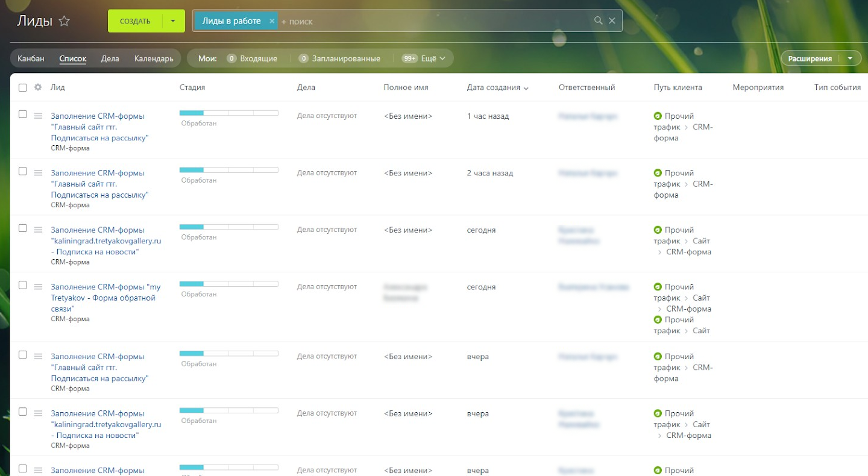Viewport: 868px width, 476px height.
Task: Open row menu for kaliningrad lead created вчера
Action: click(38, 413)
